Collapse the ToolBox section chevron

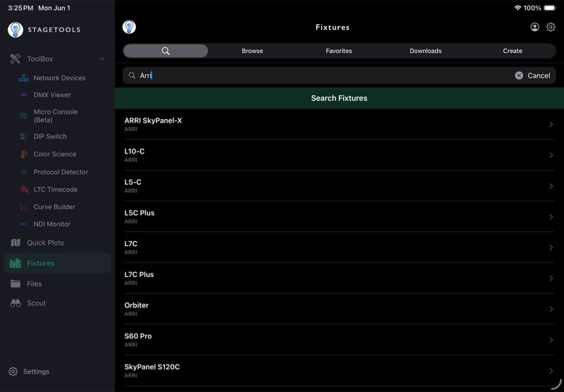[102, 59]
